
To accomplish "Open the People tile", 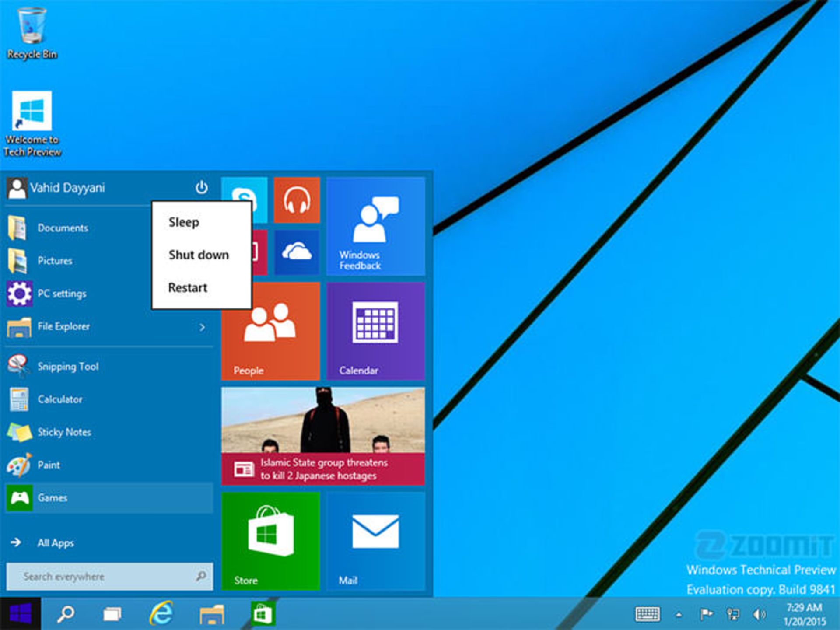I will pyautogui.click(x=270, y=331).
